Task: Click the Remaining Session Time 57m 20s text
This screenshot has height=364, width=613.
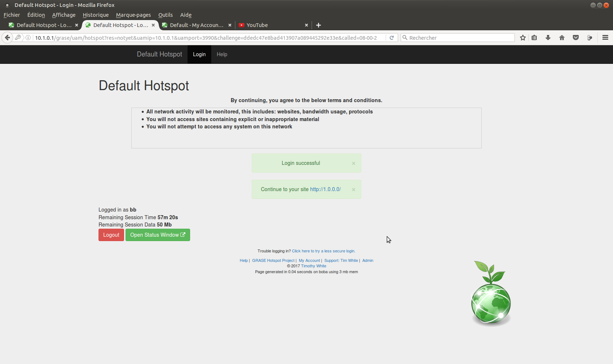Action: 138,217
